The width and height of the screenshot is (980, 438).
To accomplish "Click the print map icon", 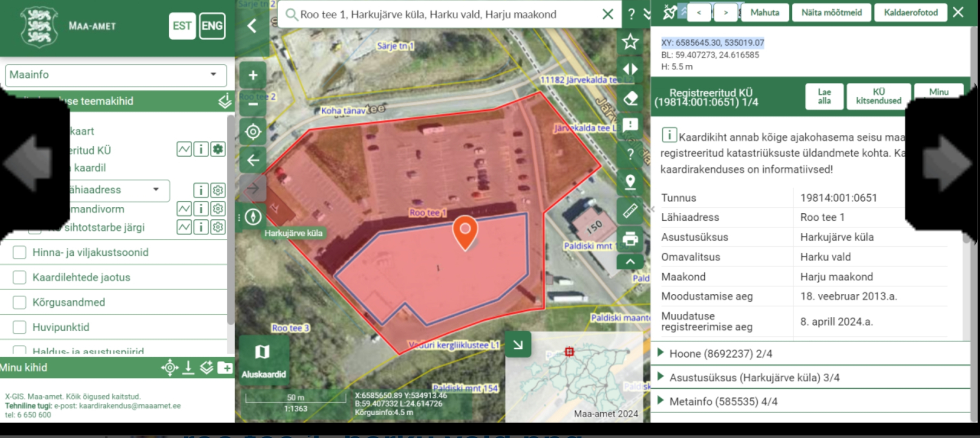I will click(x=630, y=239).
